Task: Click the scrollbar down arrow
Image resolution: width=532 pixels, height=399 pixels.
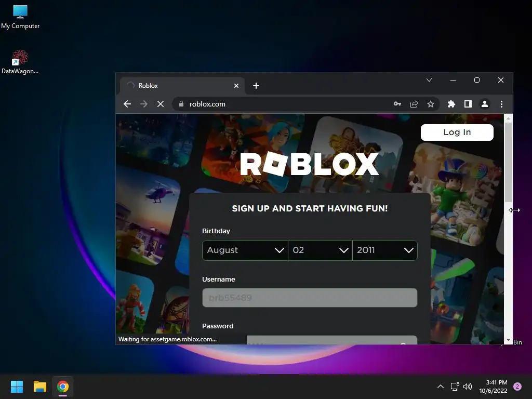Action: (508, 340)
